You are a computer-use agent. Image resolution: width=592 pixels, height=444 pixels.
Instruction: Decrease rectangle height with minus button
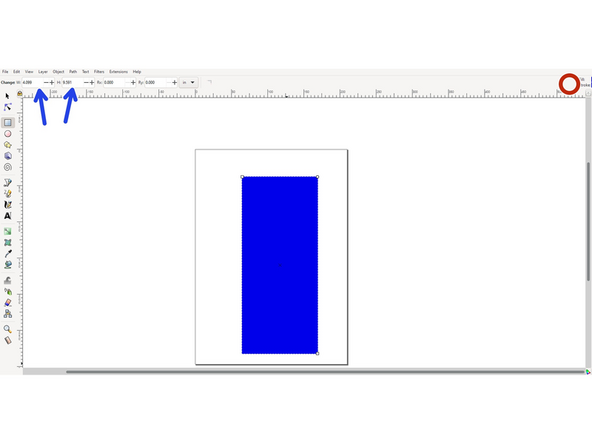(86, 82)
